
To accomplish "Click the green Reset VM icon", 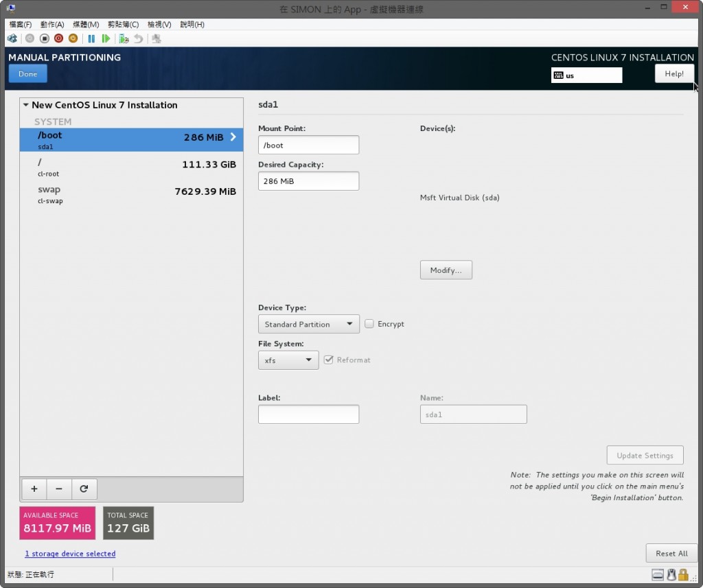I will 106,38.
